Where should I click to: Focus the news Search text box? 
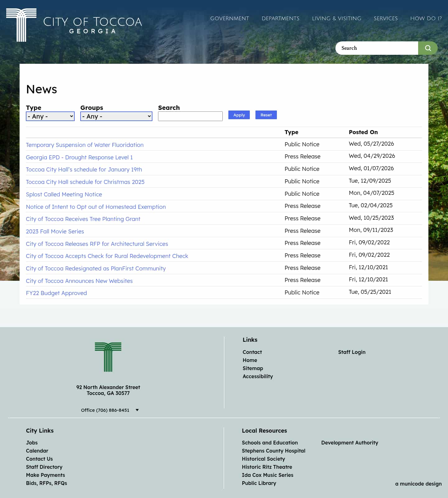(x=190, y=116)
